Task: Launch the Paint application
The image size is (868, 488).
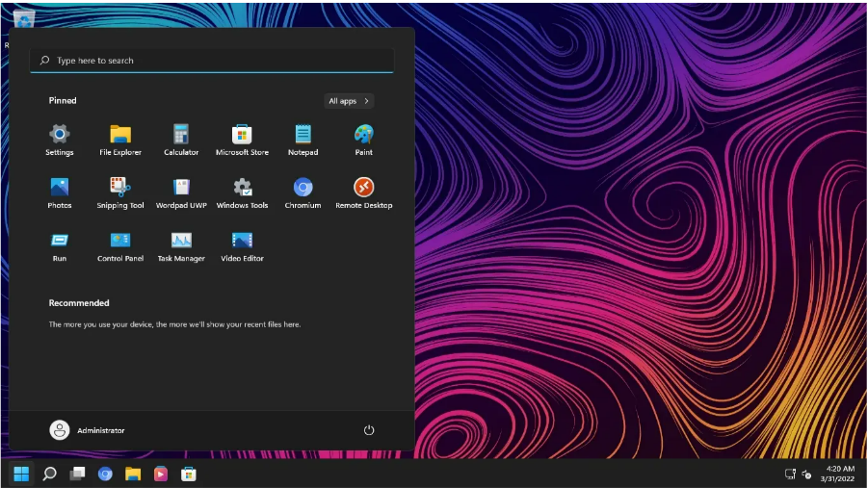Action: [x=364, y=140]
